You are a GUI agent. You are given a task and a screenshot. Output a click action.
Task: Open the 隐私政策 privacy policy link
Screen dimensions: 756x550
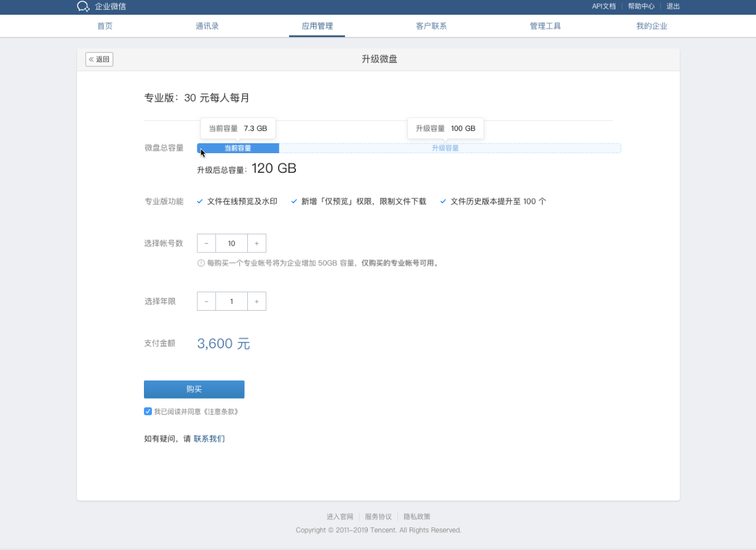[418, 516]
